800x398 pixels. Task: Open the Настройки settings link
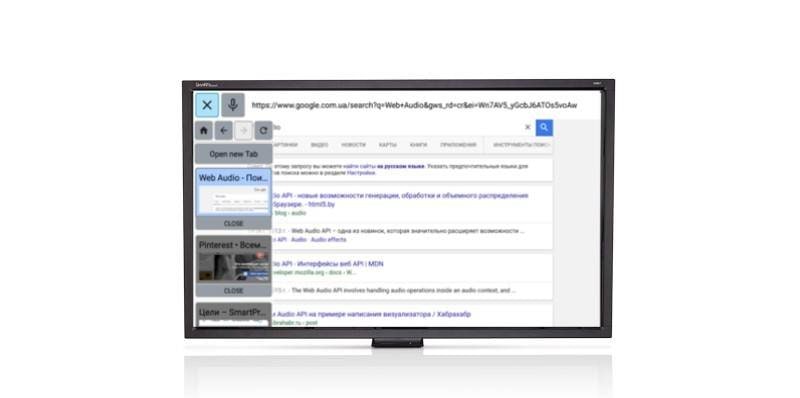point(361,173)
